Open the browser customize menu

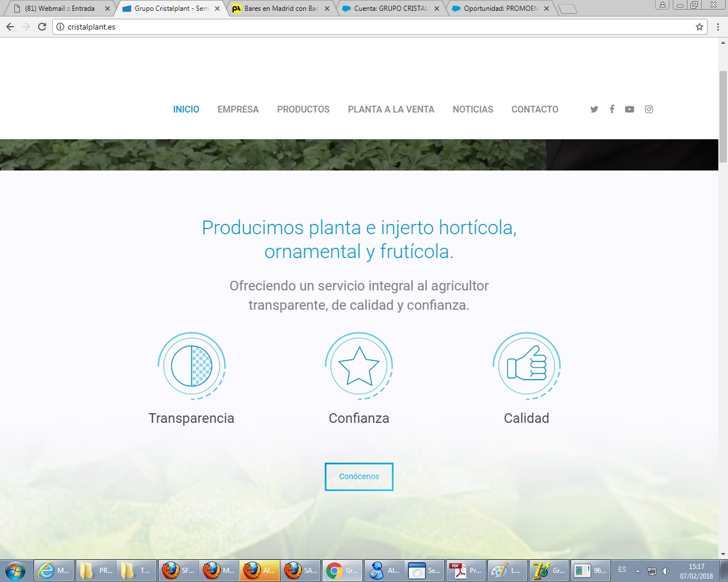point(718,26)
